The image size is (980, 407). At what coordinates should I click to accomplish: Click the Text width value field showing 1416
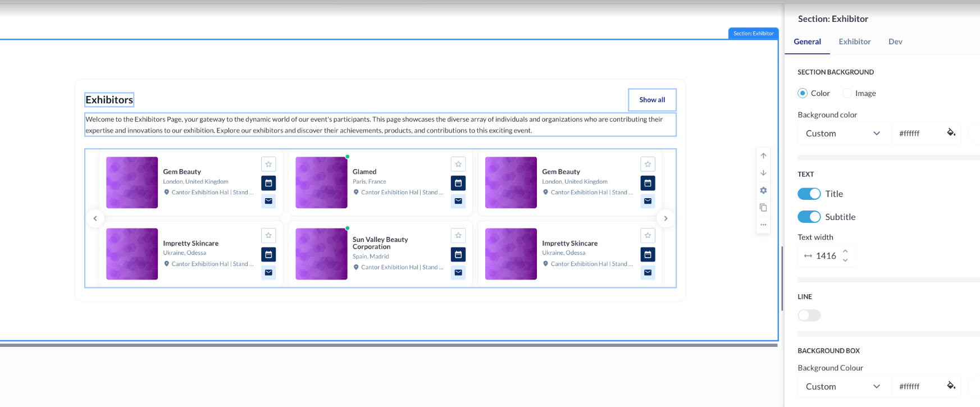pos(826,256)
